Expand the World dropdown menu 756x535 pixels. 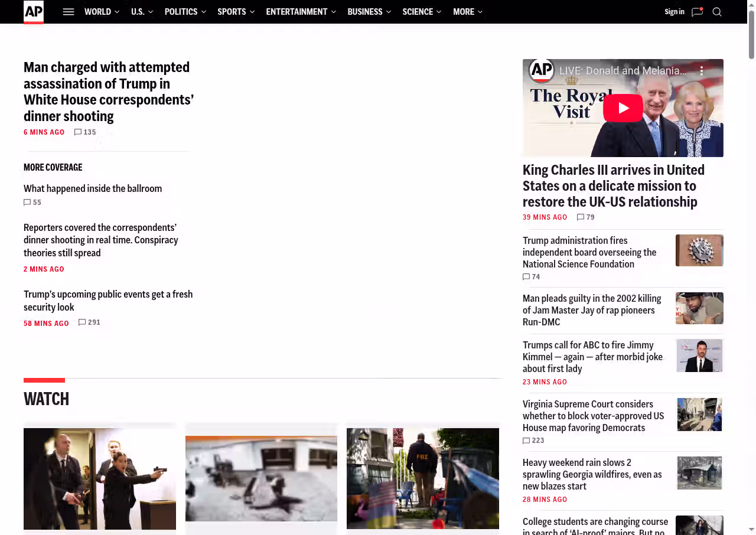click(x=102, y=12)
